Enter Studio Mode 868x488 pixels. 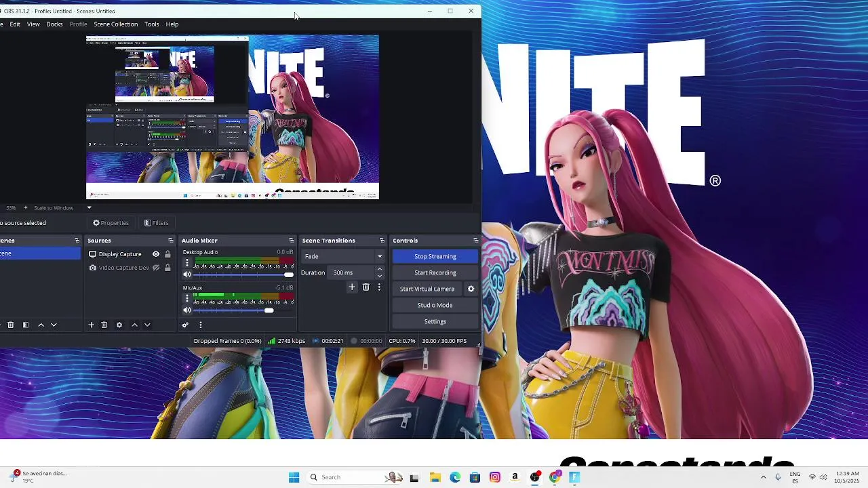coord(435,305)
